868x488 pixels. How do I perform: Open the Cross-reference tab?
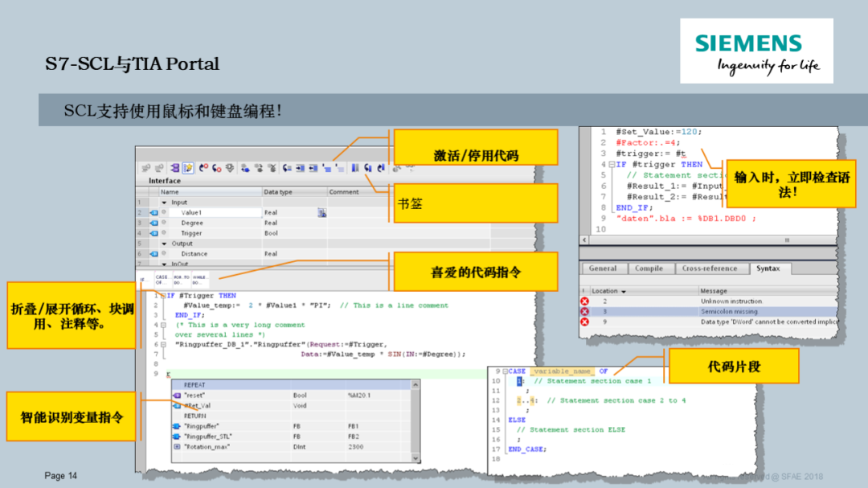point(710,269)
